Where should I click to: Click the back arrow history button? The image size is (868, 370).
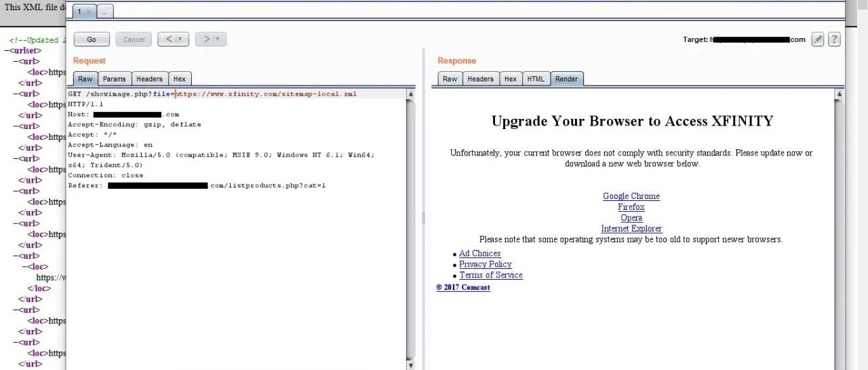click(x=169, y=39)
